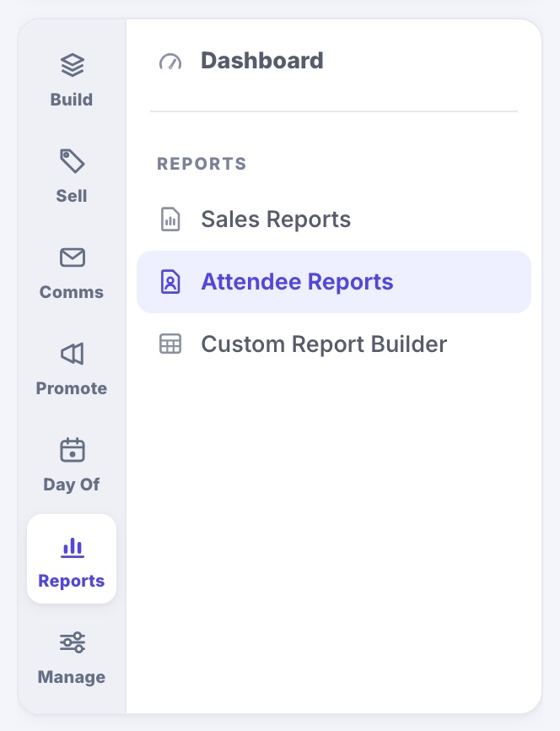This screenshot has height=731, width=560.
Task: Open the Manage section label
Action: 72,677
